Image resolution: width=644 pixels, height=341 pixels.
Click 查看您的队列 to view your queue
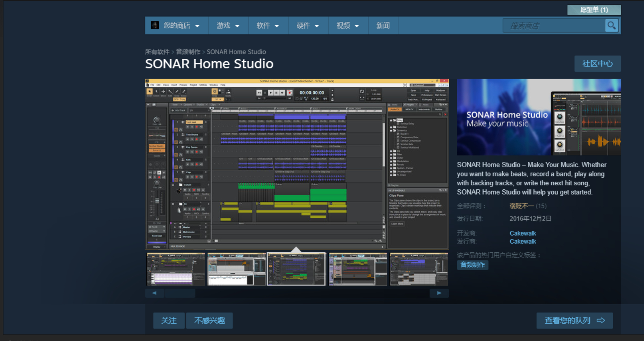pyautogui.click(x=575, y=321)
